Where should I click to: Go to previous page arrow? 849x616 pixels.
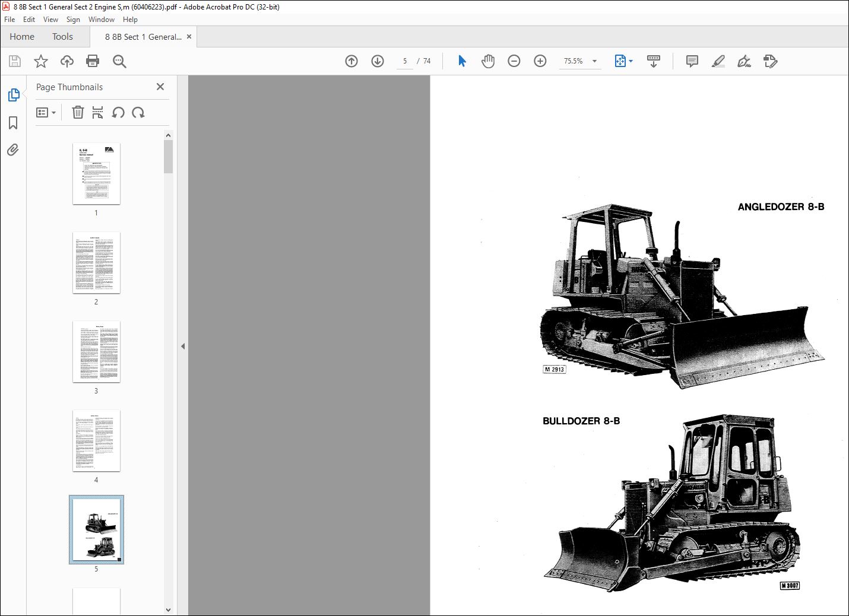pos(351,61)
